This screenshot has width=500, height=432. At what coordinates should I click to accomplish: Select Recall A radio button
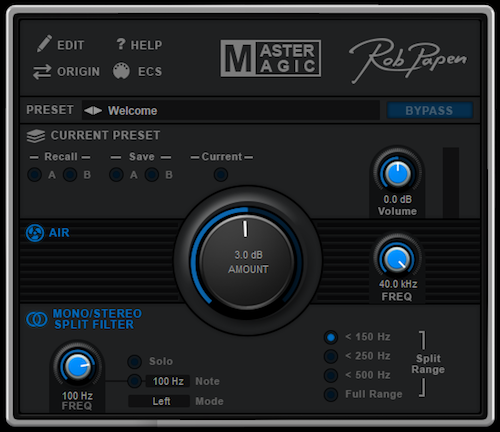[x=34, y=174]
